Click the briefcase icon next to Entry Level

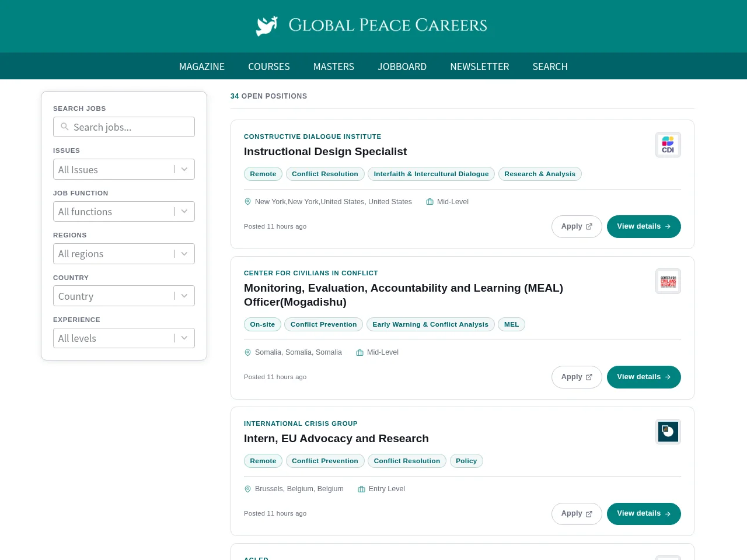[x=361, y=489]
